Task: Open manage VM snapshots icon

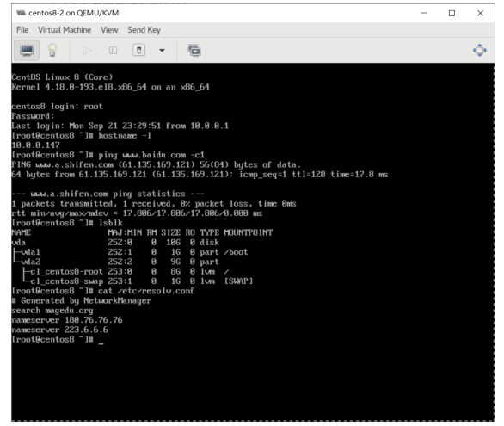Action: point(194,51)
